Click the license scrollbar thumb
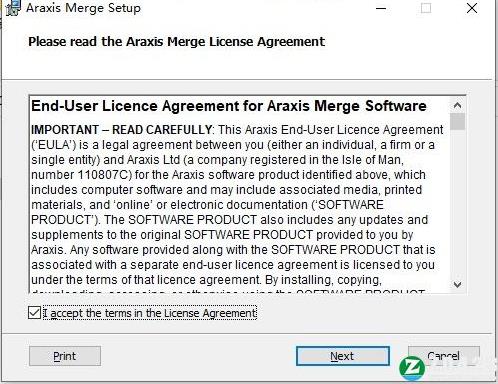 (457, 121)
